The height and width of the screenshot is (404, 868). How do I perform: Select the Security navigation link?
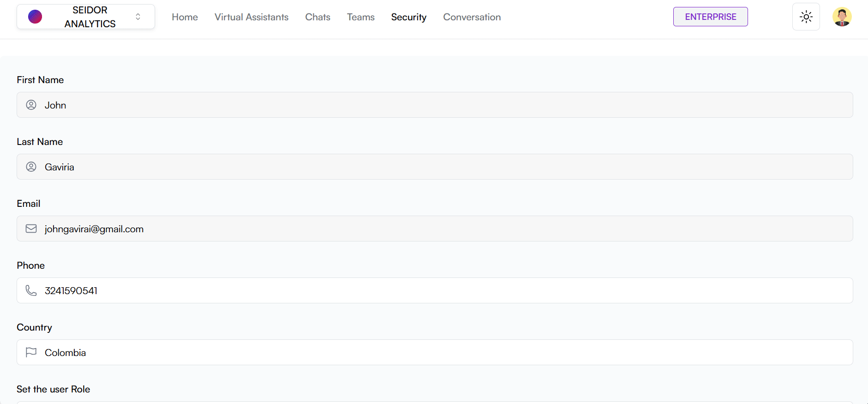(409, 17)
